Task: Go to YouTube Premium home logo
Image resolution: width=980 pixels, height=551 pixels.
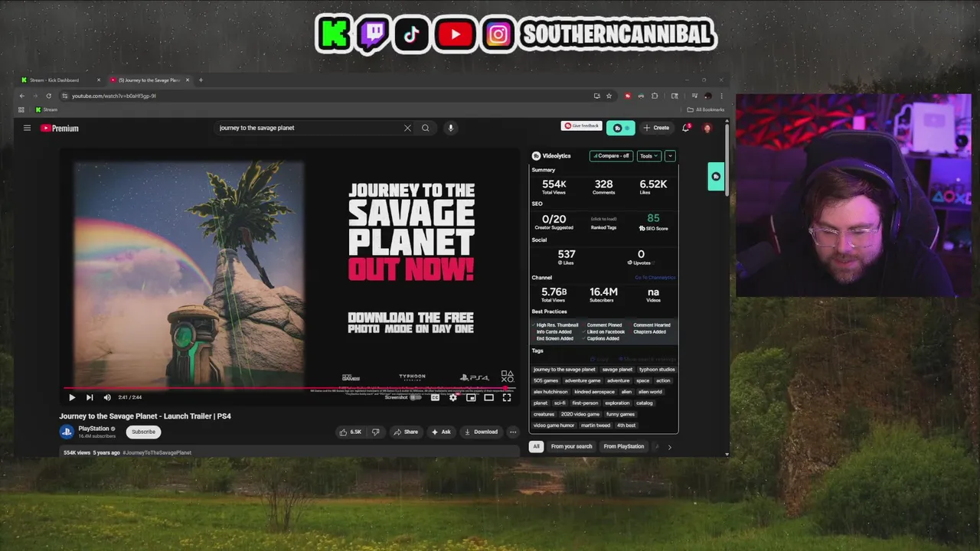Action: 60,128
